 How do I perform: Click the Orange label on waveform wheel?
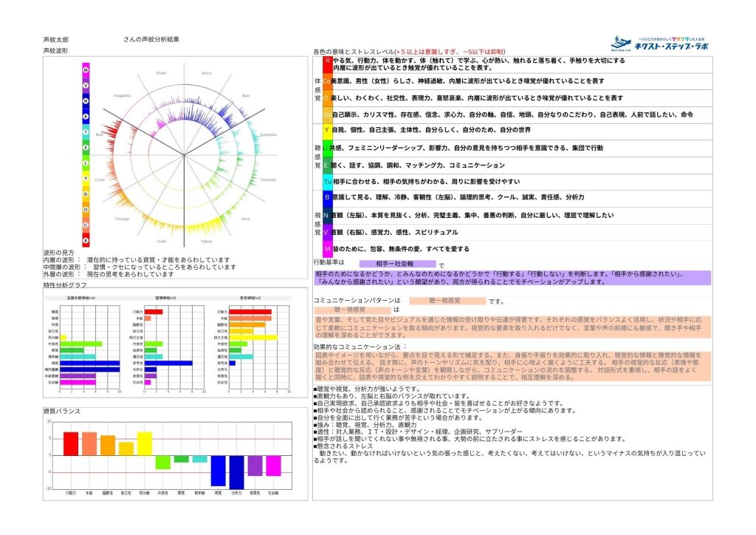click(x=122, y=219)
